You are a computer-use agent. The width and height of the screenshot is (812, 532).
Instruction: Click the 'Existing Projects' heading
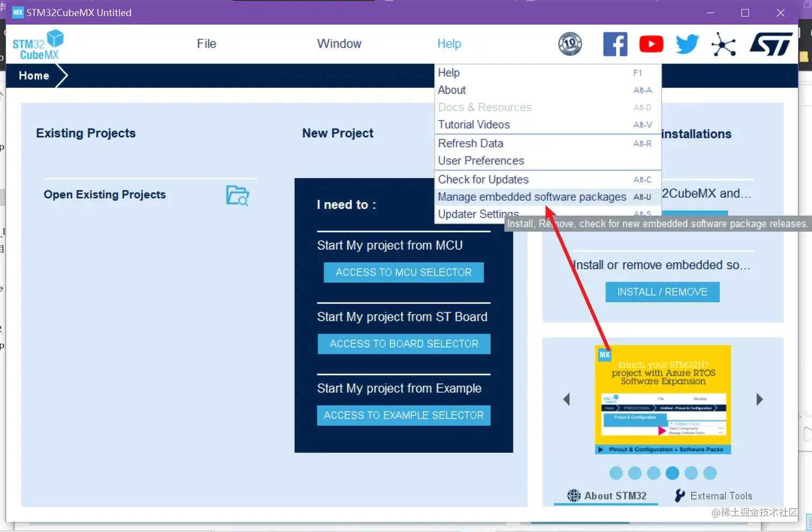(x=86, y=133)
